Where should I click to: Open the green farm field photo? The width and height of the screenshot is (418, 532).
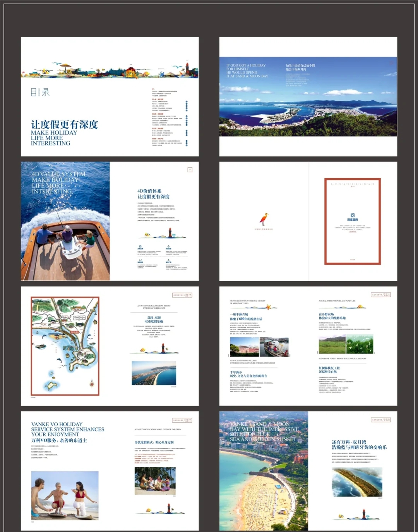pos(332,345)
